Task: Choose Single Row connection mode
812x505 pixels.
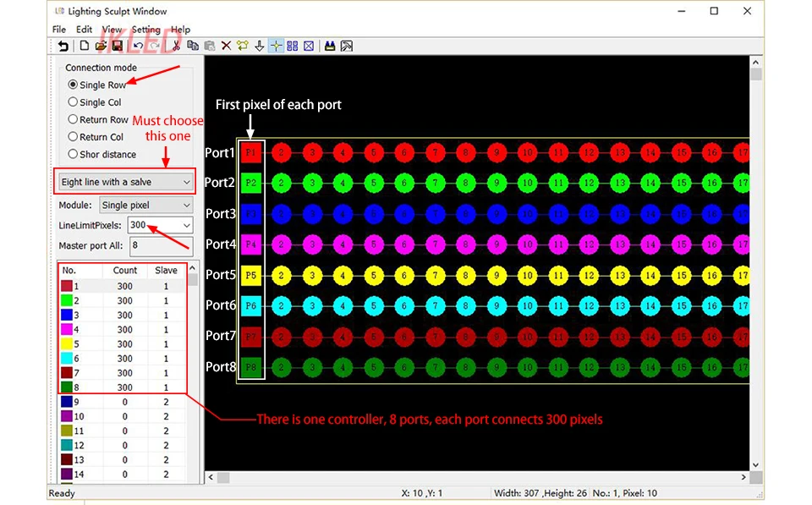Action: pos(73,85)
